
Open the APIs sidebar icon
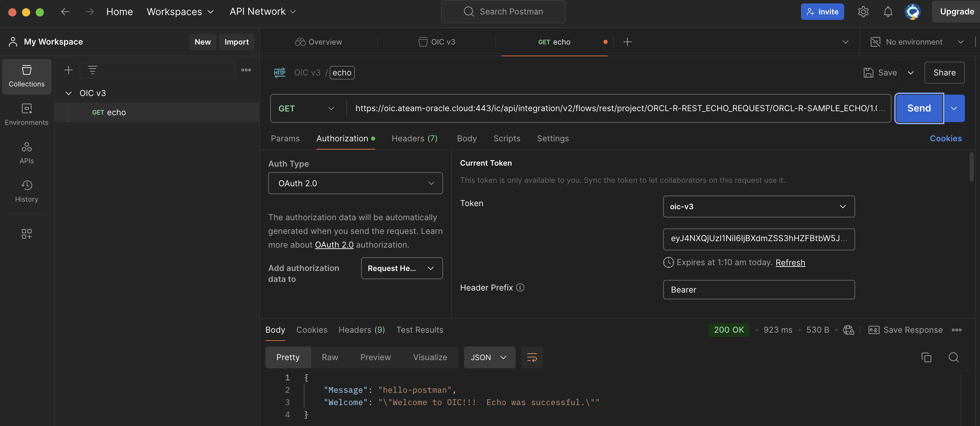pos(26,153)
